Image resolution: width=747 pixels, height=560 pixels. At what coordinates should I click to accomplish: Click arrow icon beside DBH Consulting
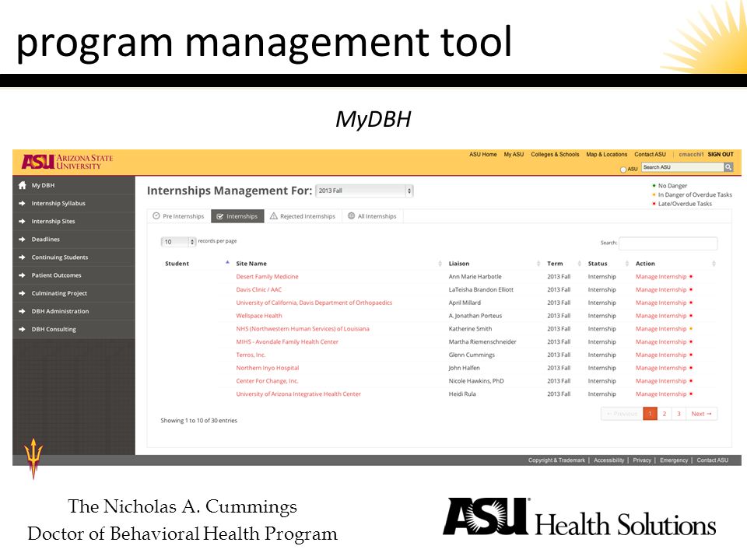(22, 329)
